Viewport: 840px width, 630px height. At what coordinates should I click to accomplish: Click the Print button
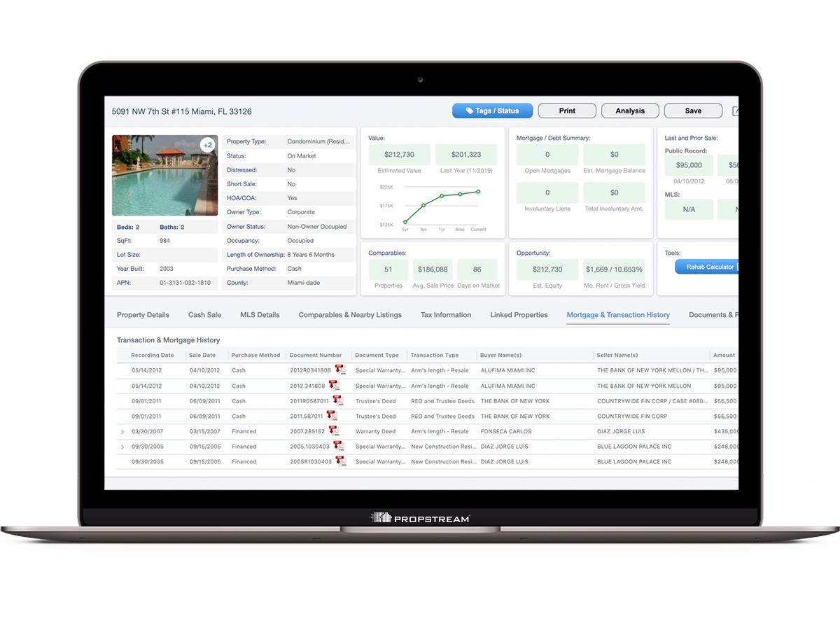(x=566, y=111)
